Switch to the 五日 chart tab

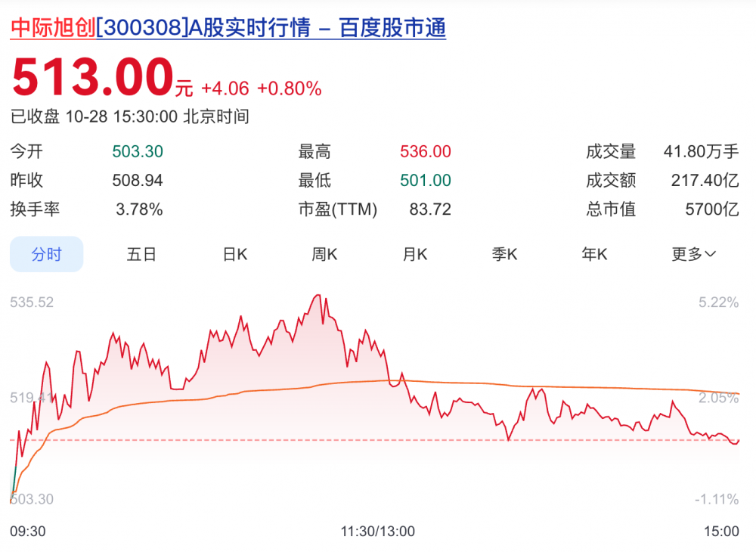click(141, 254)
